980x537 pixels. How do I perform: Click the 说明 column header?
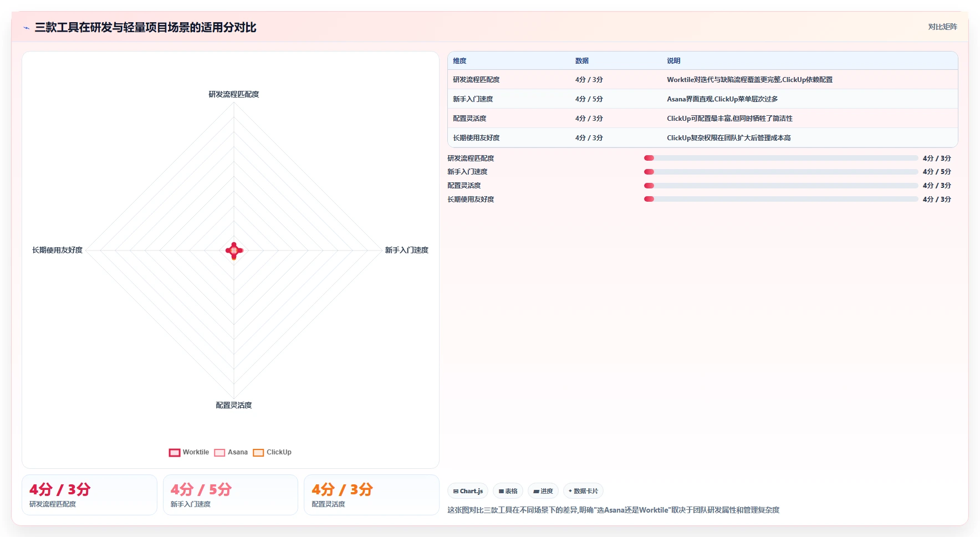click(673, 61)
